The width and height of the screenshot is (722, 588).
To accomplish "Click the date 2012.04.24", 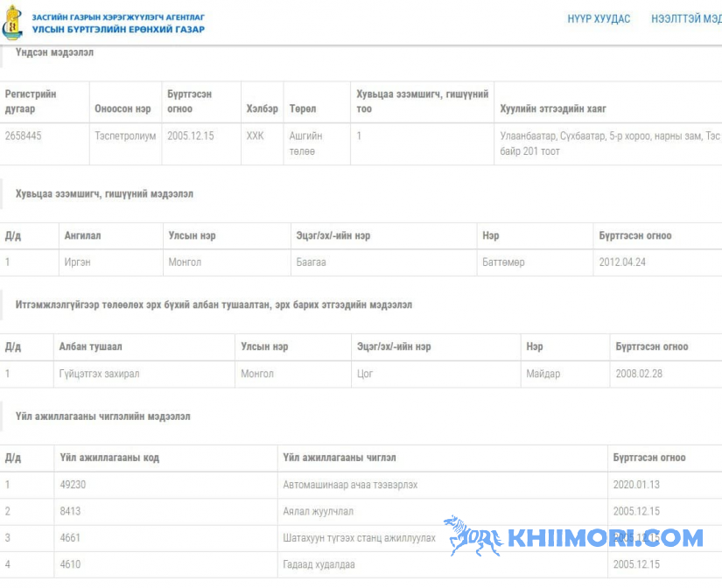I will coord(622,262).
